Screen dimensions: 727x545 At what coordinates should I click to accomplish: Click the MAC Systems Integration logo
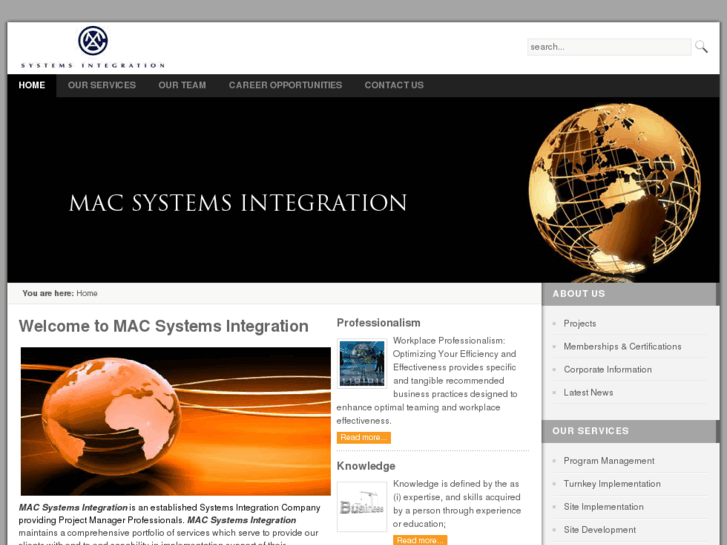93,47
